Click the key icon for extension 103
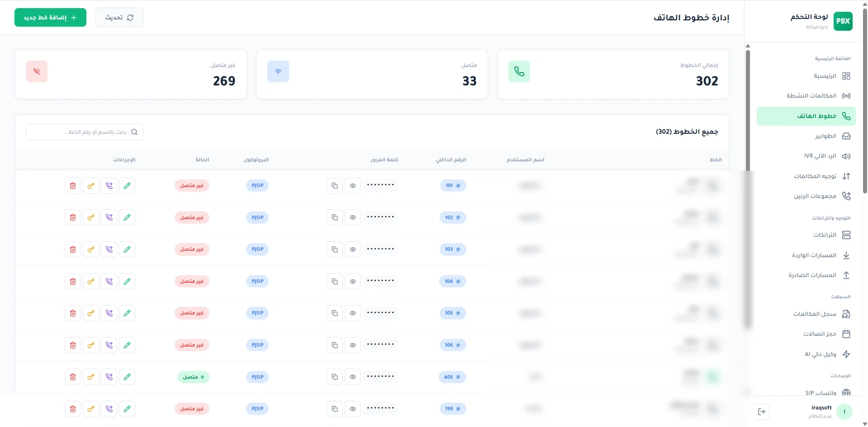Viewport: 868px width, 427px height. point(91,249)
